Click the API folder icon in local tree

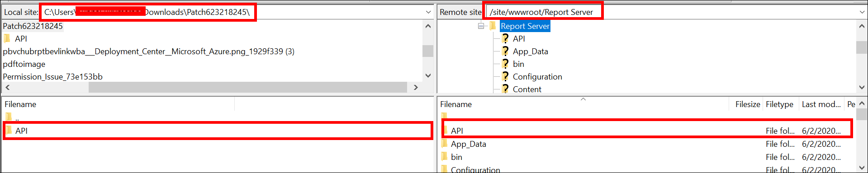coord(7,38)
